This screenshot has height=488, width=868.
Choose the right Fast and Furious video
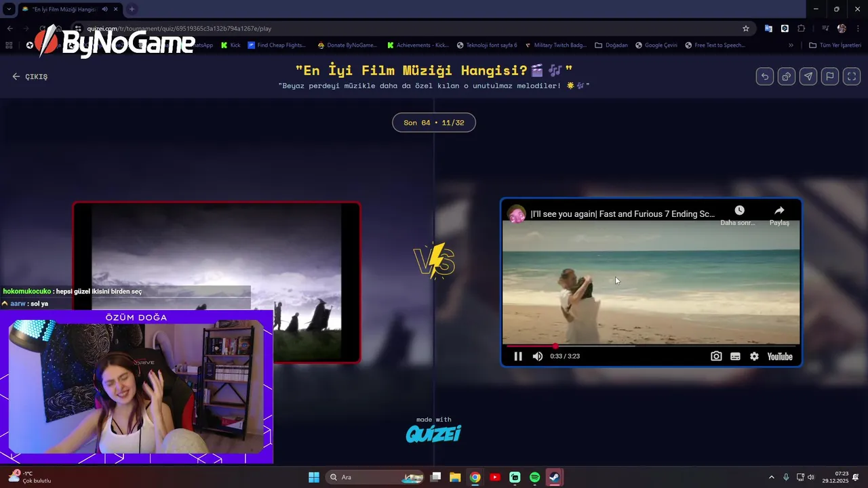(x=651, y=282)
